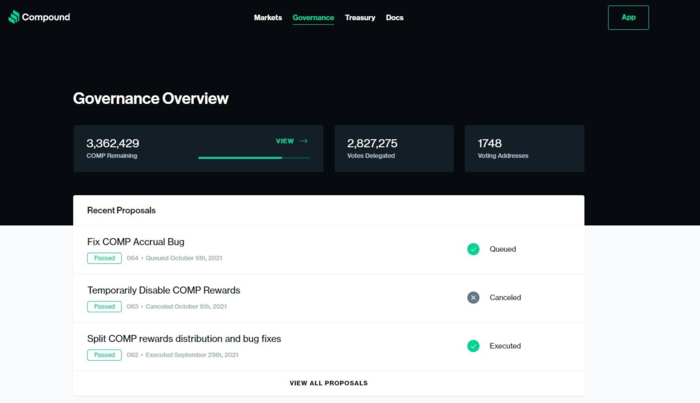The image size is (700, 403).
Task: Open the Docs link in navigation
Action: pyautogui.click(x=395, y=17)
